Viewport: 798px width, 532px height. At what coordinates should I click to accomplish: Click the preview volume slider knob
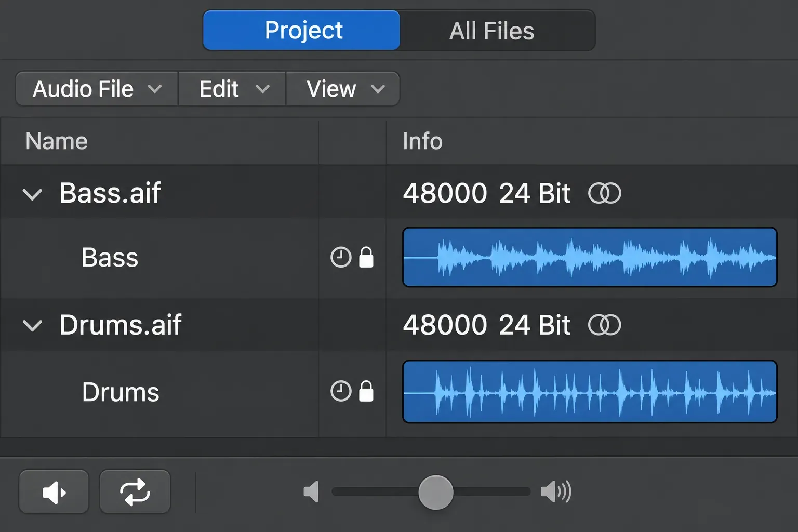point(436,492)
